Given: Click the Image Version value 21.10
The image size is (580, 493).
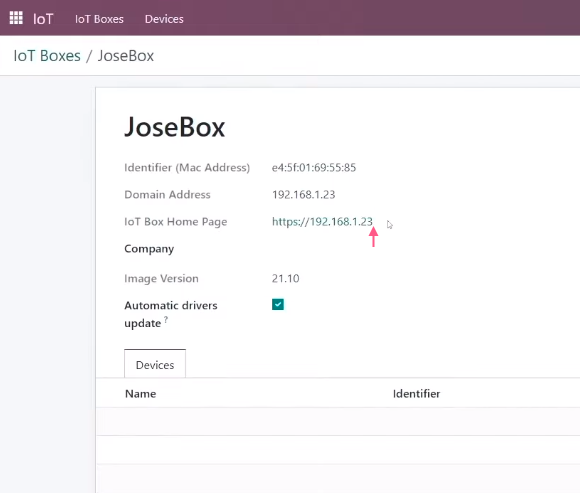Looking at the screenshot, I should pos(285,278).
